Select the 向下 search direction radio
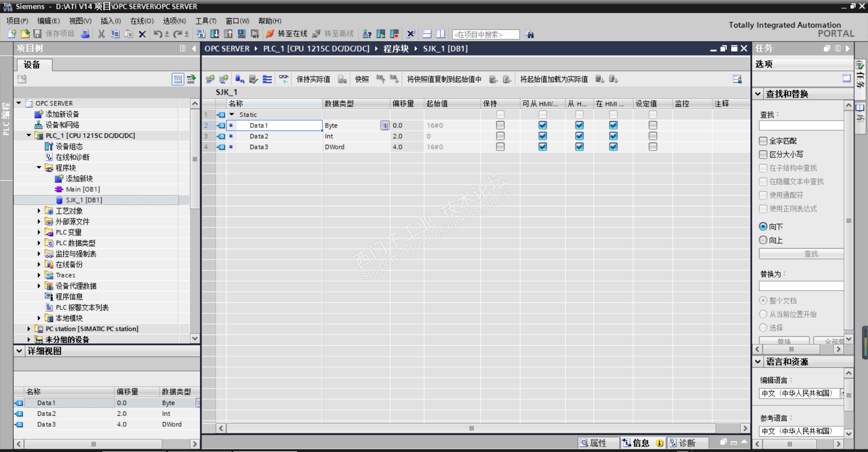This screenshot has width=868, height=452. (x=764, y=226)
